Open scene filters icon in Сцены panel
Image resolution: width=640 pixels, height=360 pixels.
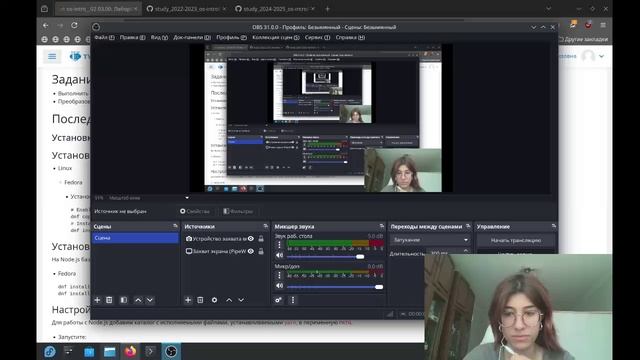123,300
